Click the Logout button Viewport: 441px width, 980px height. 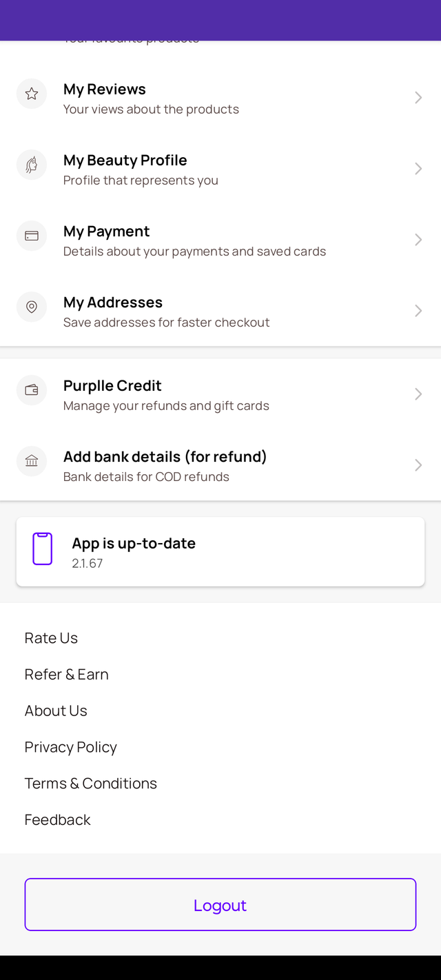[220, 905]
